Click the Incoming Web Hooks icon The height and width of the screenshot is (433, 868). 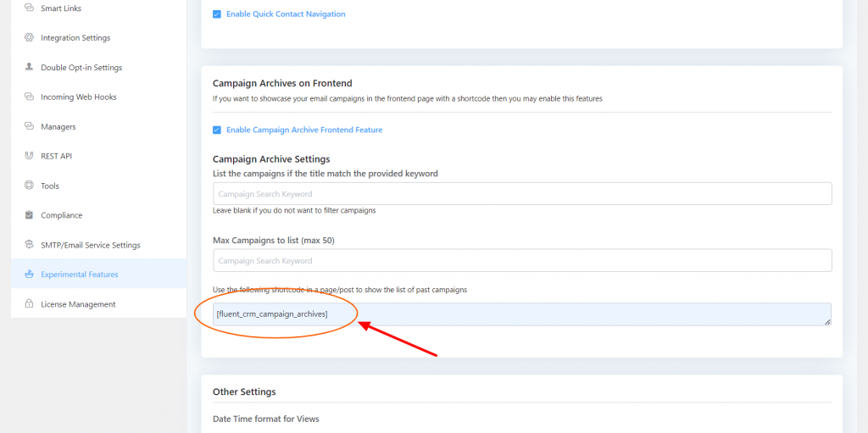point(29,97)
